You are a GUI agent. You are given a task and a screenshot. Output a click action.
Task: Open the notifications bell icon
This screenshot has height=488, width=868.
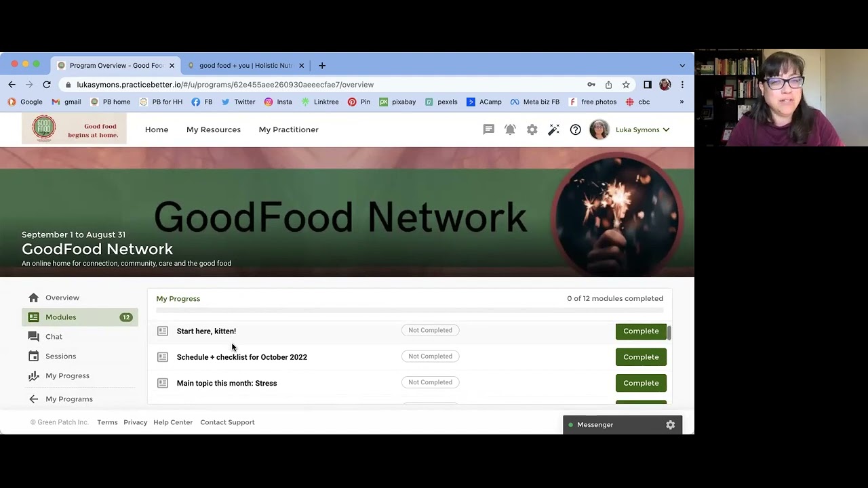510,129
